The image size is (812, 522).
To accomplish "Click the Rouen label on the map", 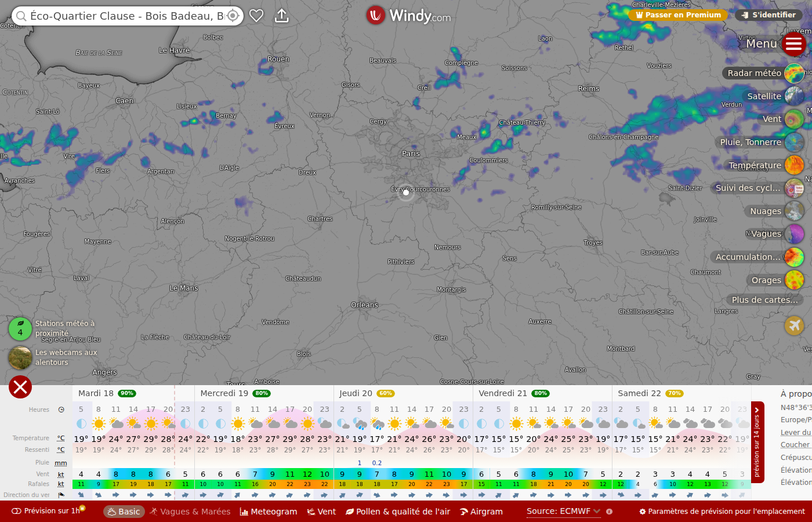I will [278, 59].
